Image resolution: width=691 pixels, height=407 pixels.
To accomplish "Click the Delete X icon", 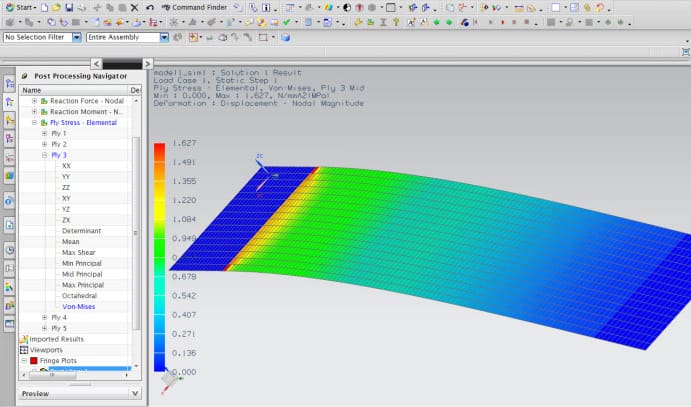I will (x=134, y=7).
